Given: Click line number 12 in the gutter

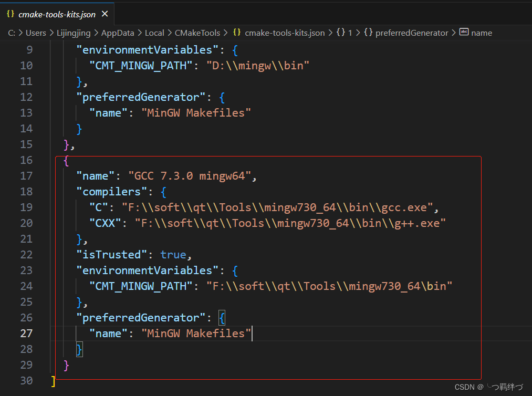Looking at the screenshot, I should (26, 97).
